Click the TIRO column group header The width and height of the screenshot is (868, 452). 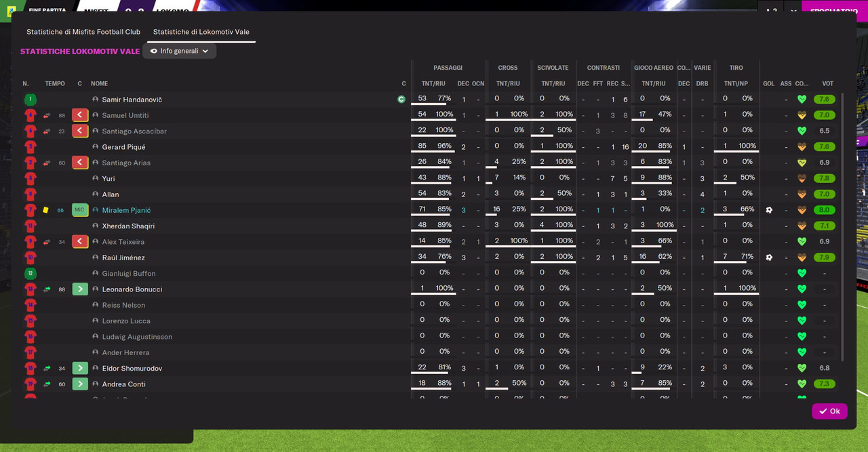pyautogui.click(x=736, y=68)
